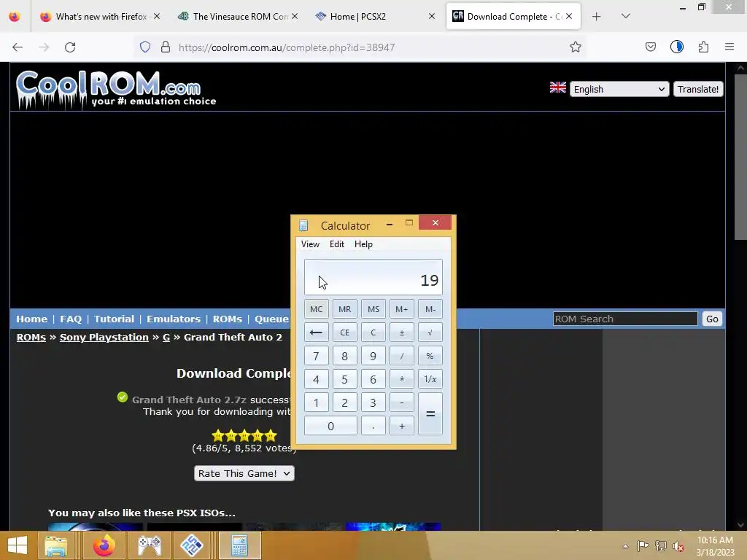Open the Queue navigation link

click(272, 319)
